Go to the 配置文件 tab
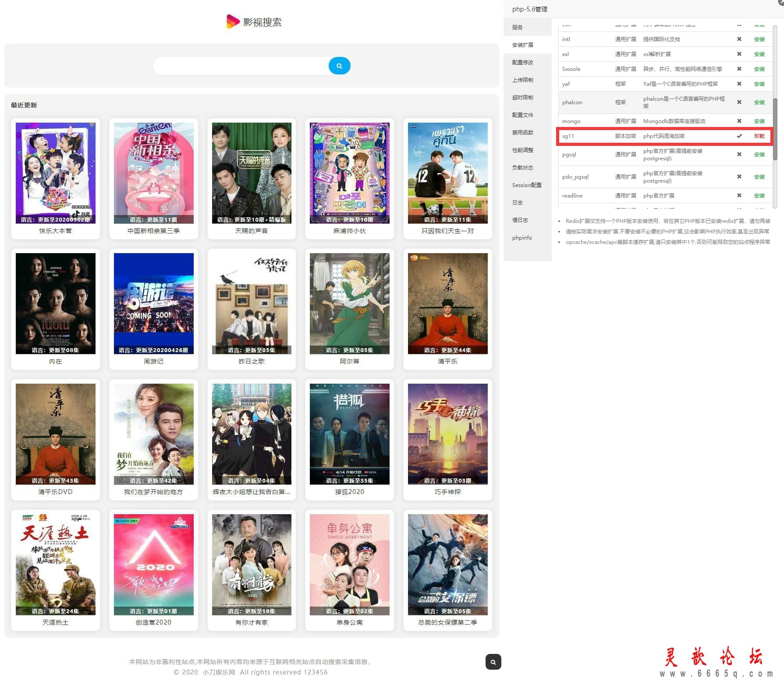Image resolution: width=784 pixels, height=685 pixels. (528, 115)
